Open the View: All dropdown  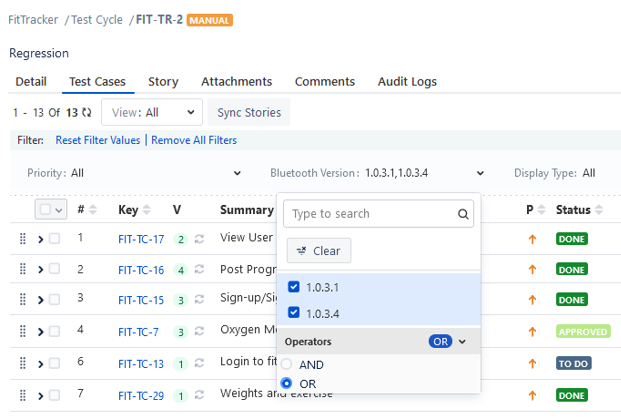click(x=152, y=113)
